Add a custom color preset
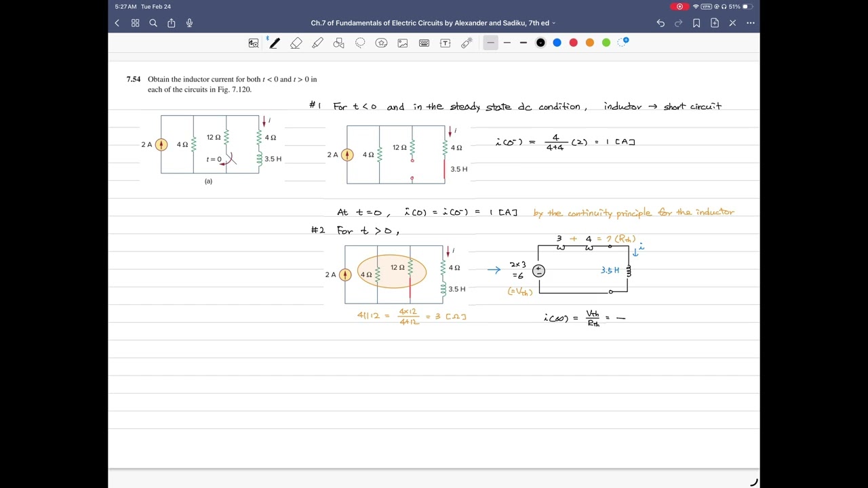The width and height of the screenshot is (868, 488). click(x=623, y=42)
